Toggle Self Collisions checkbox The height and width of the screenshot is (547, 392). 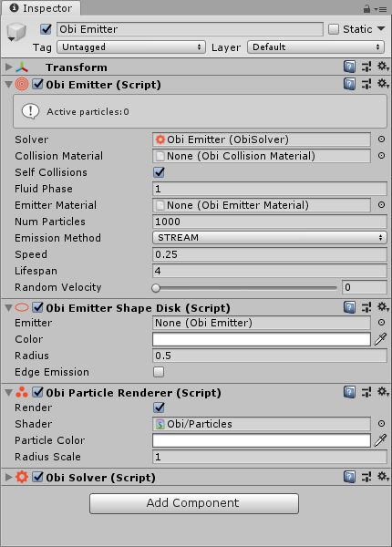pos(159,172)
